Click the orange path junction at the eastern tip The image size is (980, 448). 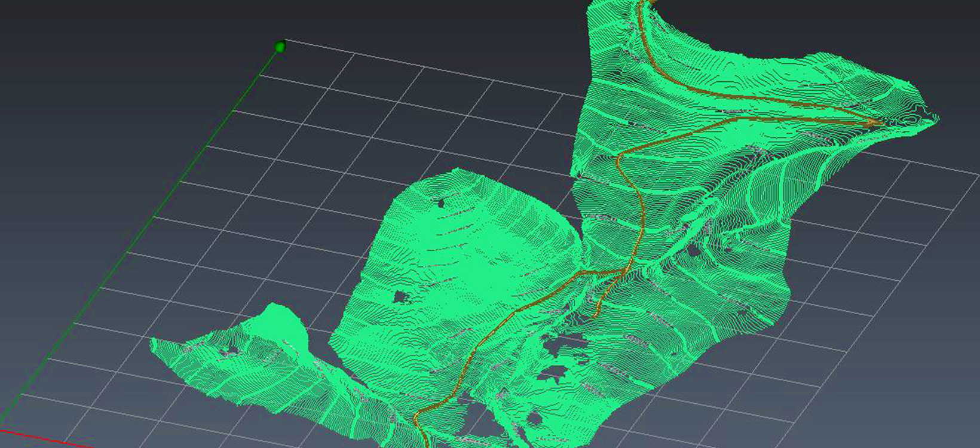click(x=872, y=122)
